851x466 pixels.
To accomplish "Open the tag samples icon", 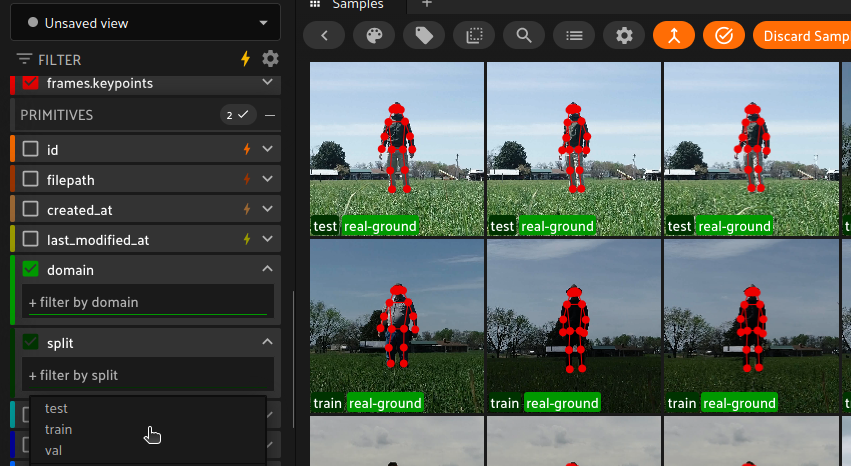I will point(424,36).
